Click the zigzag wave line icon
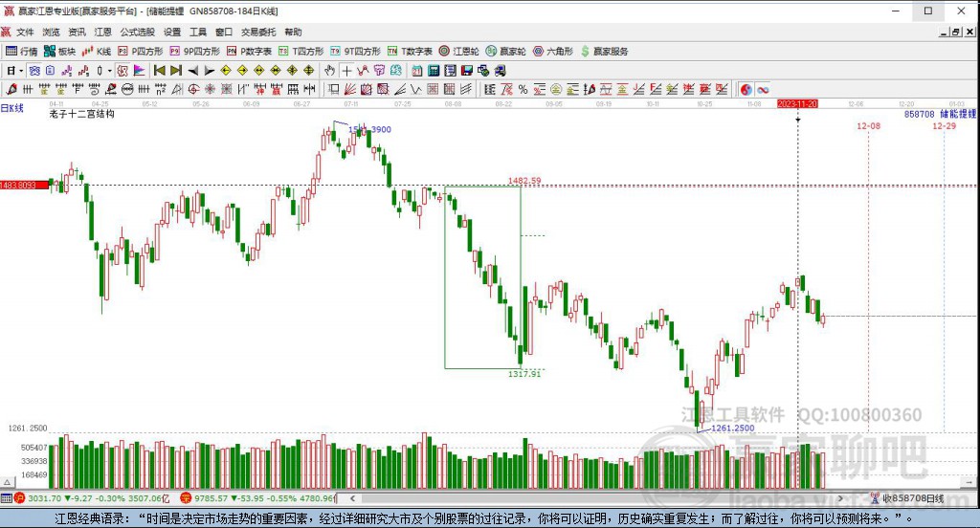 pyautogui.click(x=416, y=89)
